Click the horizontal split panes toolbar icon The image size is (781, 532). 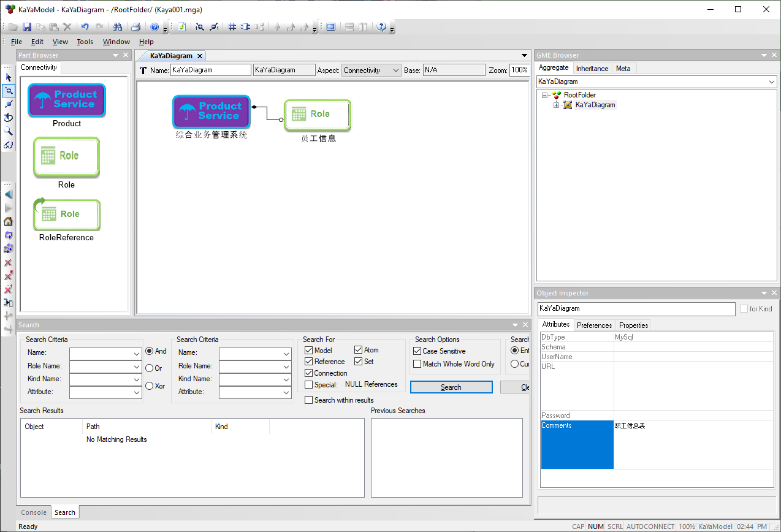coord(349,27)
